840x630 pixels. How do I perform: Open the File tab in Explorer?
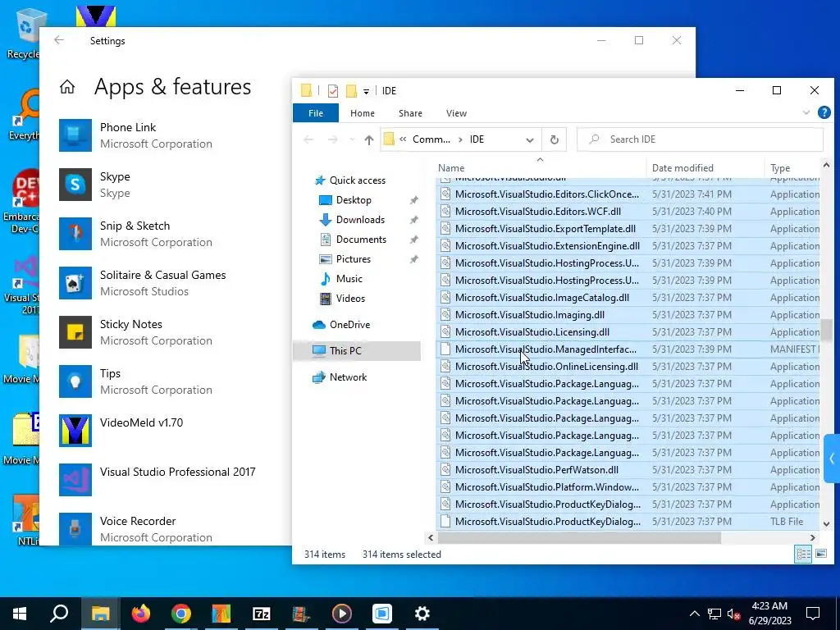pyautogui.click(x=316, y=113)
